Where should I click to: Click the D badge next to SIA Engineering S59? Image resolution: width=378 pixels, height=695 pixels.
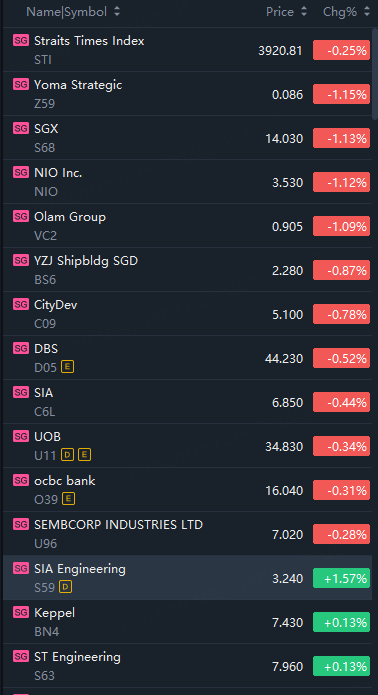tap(66, 587)
